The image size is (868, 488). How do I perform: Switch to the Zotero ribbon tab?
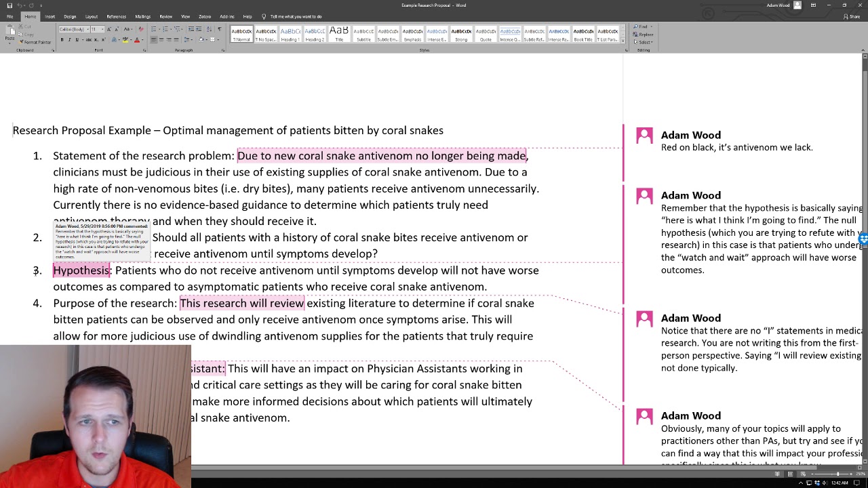pos(205,16)
